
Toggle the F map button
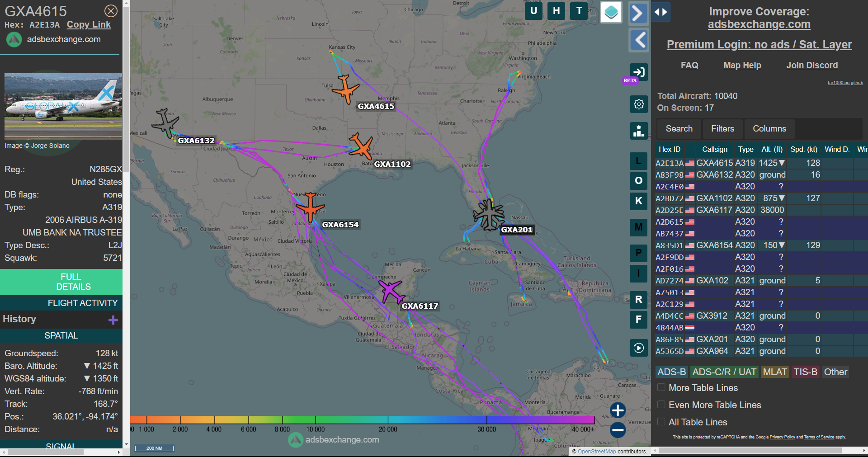pos(638,320)
